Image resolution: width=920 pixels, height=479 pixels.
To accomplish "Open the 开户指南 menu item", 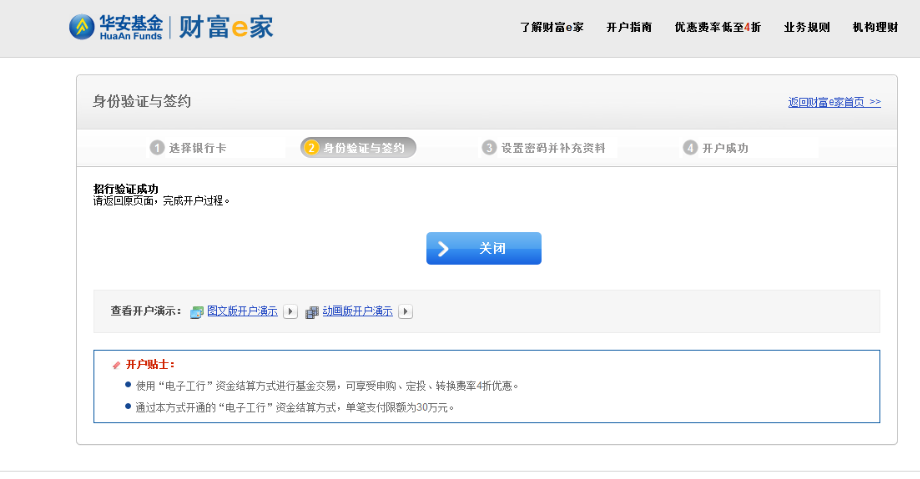I will pyautogui.click(x=629, y=27).
